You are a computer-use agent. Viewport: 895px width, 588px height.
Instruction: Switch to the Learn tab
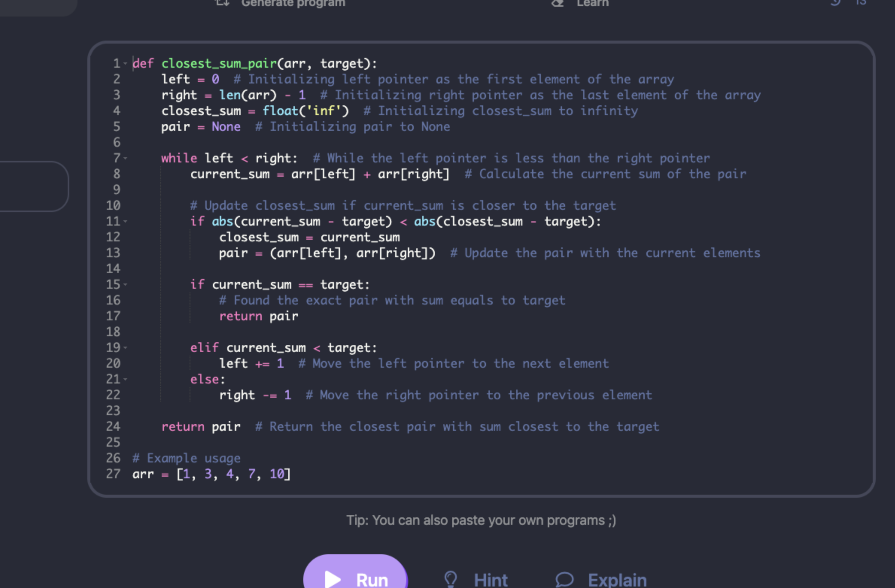coord(593,3)
